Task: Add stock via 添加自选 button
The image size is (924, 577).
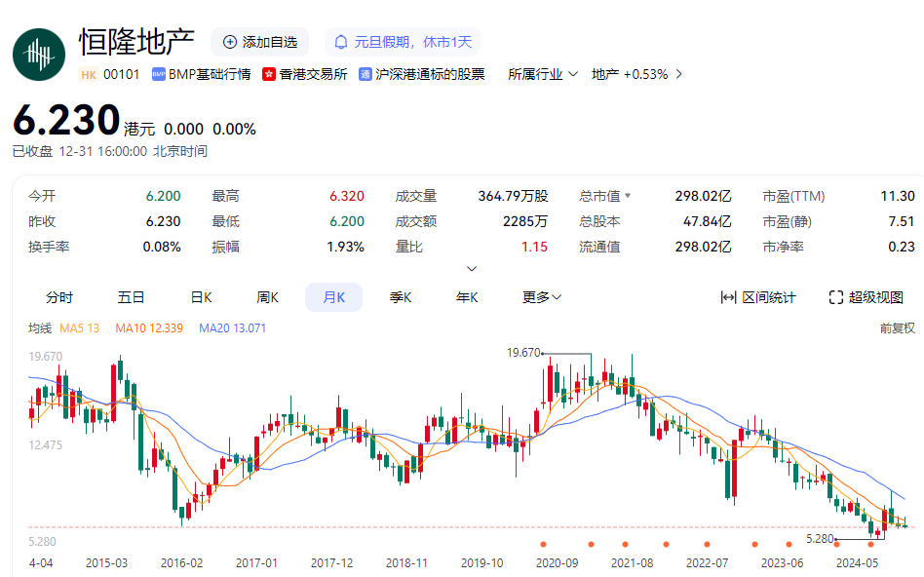Action: pos(260,42)
